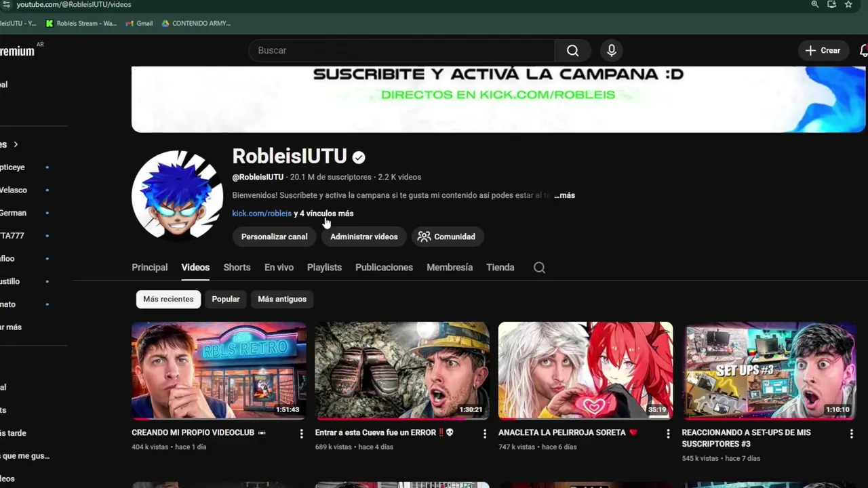Click the site info icon in address bar
868x488 pixels.
coord(6,4)
